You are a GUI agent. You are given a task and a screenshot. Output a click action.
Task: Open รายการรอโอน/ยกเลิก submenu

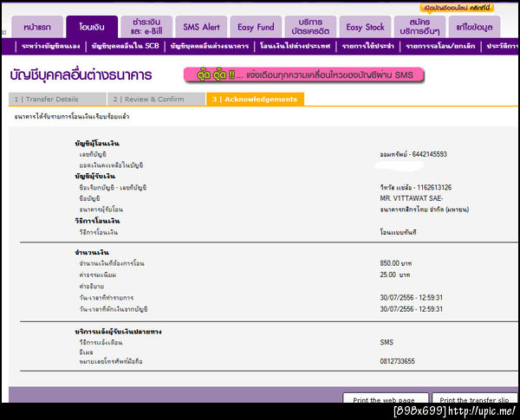point(440,46)
